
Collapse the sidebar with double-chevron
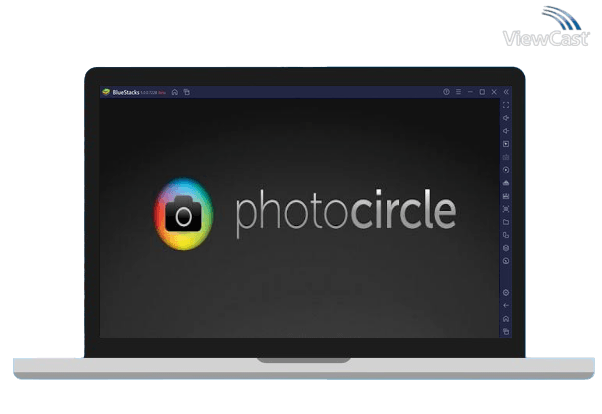506,92
